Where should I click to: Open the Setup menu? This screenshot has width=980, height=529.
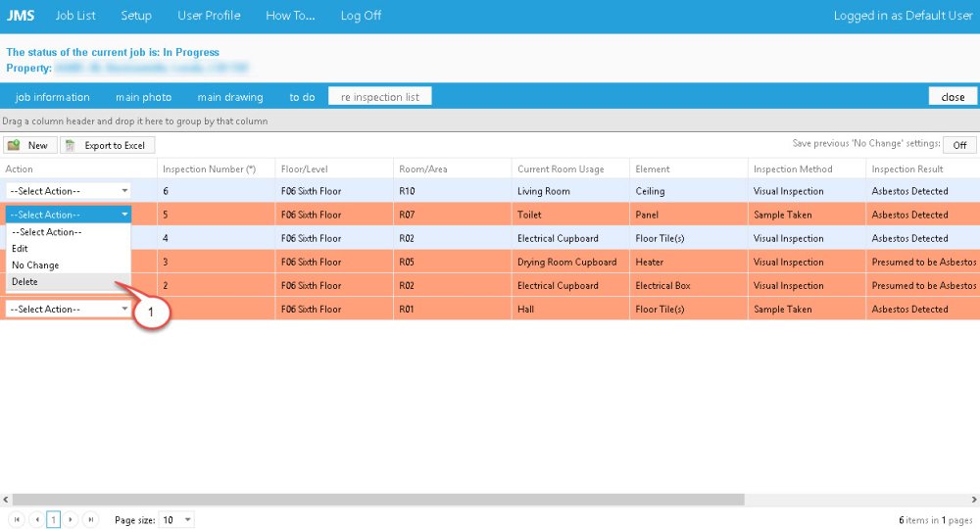point(136,16)
